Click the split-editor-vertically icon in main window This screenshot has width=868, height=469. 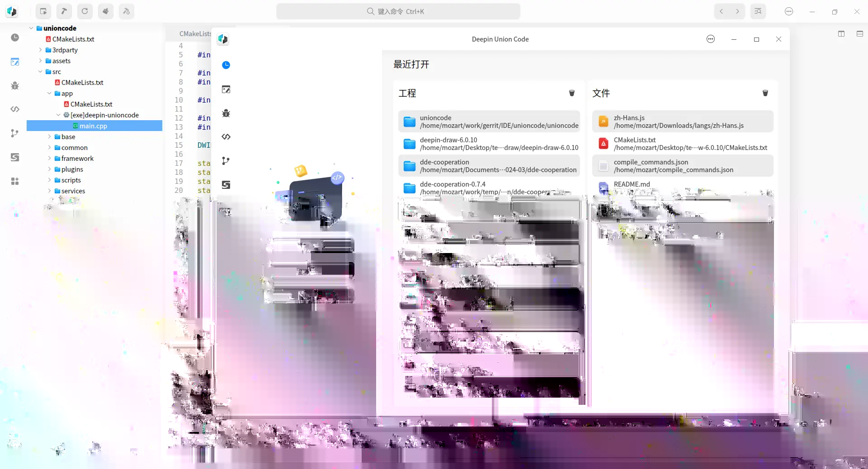841,34
